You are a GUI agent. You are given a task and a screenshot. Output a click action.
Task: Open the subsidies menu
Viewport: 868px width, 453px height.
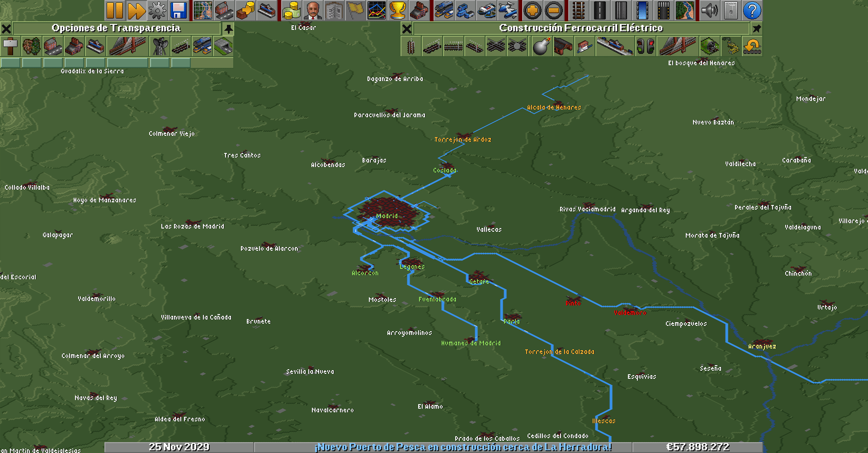coord(245,10)
